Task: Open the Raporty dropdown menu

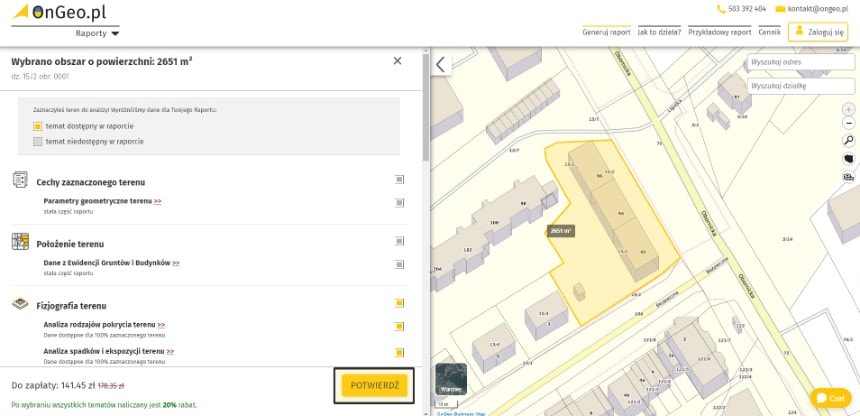Action: pyautogui.click(x=97, y=33)
